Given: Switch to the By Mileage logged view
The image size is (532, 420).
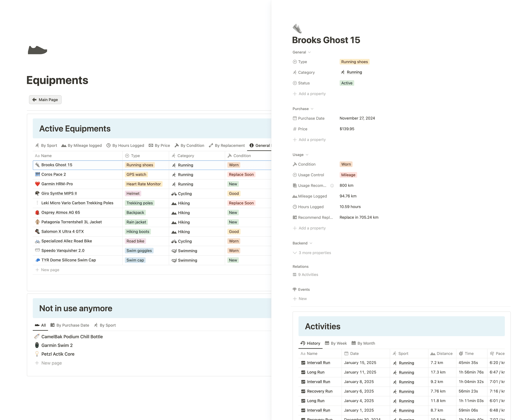Looking at the screenshot, I should tap(81, 146).
